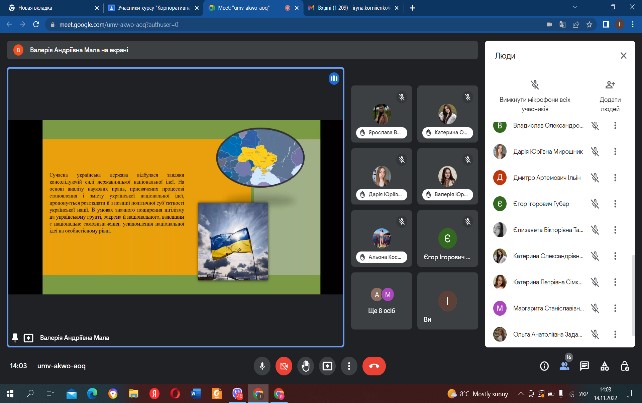Viewport: 642px width, 403px height.
Task: Raise hand using the hand icon
Action: [x=305, y=366]
